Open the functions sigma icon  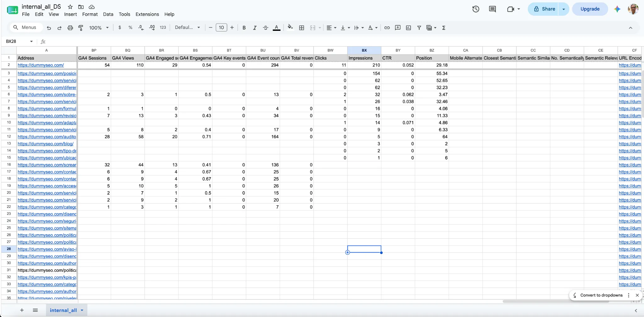(x=444, y=28)
